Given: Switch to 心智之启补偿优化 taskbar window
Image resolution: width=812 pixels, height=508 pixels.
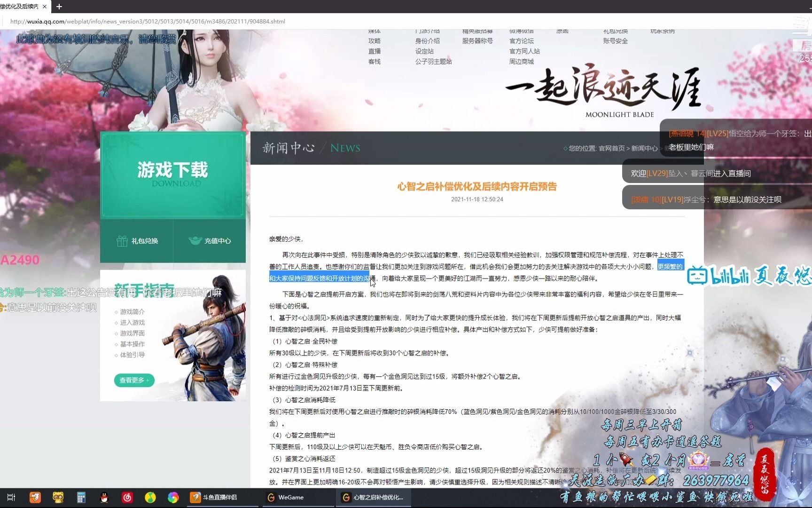Looking at the screenshot, I should [x=374, y=497].
